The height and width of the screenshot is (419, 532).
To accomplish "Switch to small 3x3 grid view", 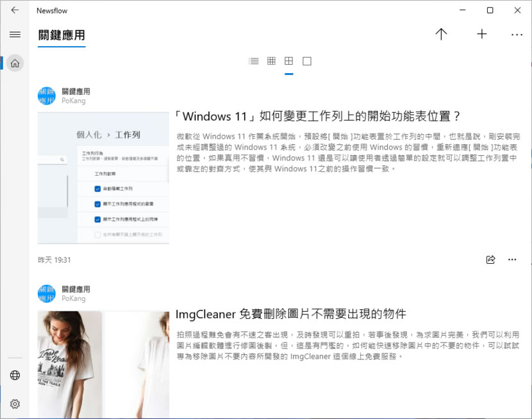I will (271, 61).
